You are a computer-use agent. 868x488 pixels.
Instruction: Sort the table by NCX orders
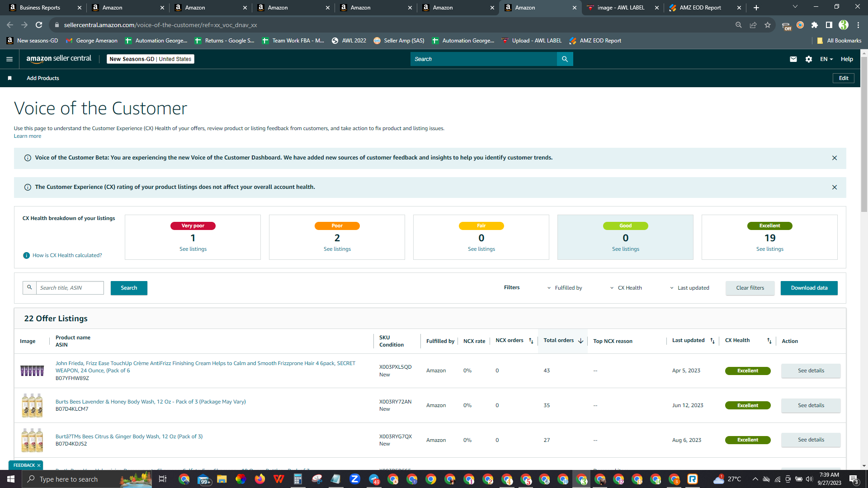pos(531,341)
